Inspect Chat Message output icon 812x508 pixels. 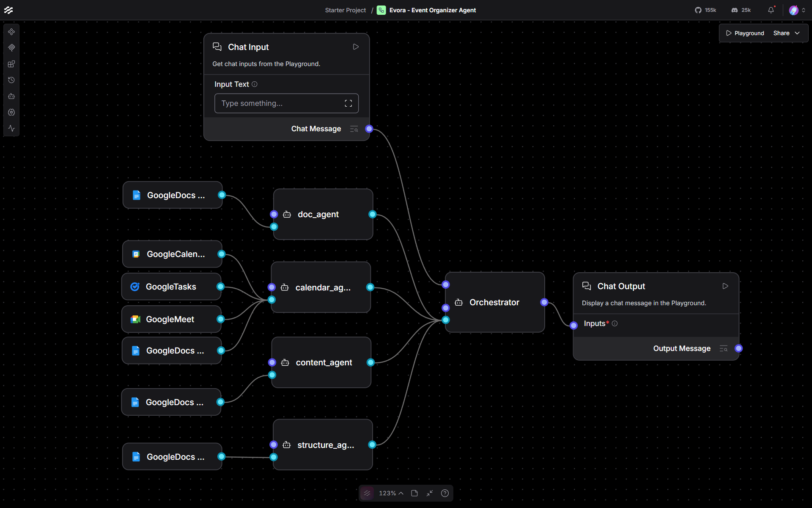pos(354,129)
